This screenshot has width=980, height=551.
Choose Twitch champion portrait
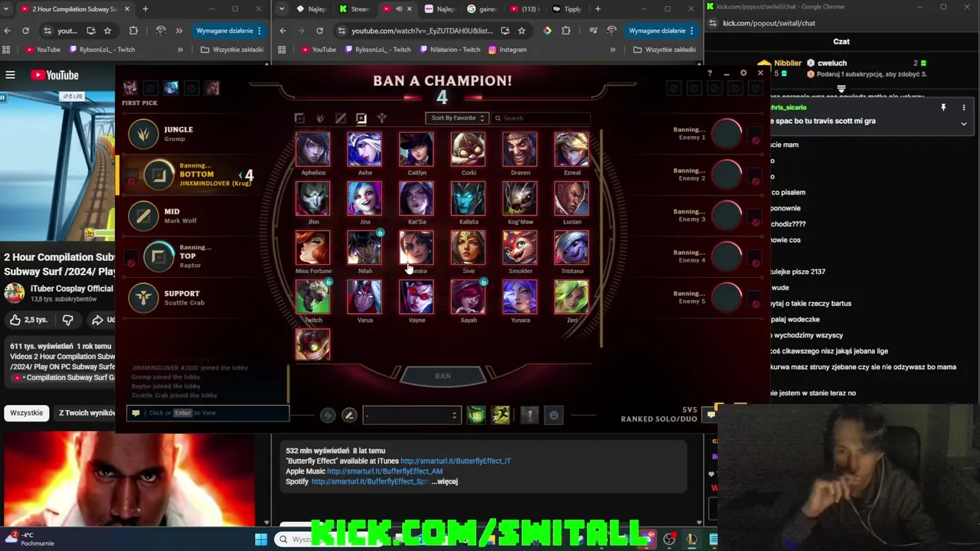313,296
